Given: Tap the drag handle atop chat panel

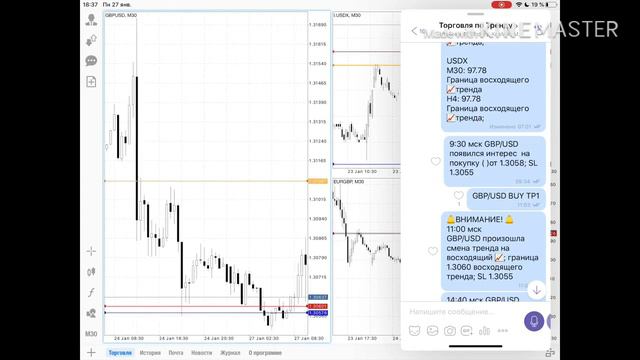Looking at the screenshot, I should 476,14.
